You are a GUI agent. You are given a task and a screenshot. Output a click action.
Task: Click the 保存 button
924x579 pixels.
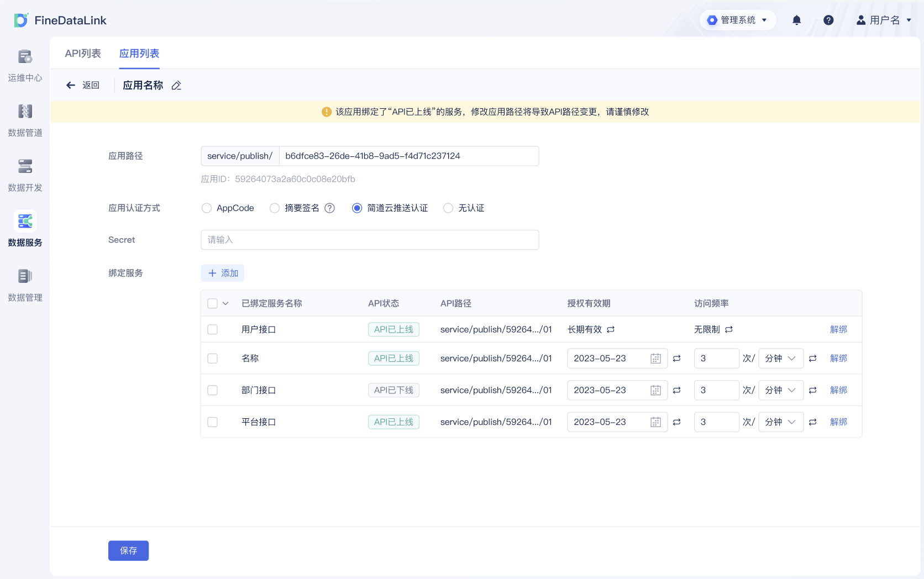click(128, 551)
